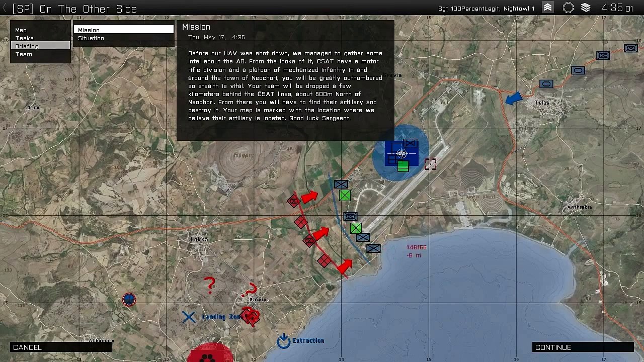The height and width of the screenshot is (362, 644).
Task: Click the NATO marker inside the blue circle
Action: tap(401, 154)
